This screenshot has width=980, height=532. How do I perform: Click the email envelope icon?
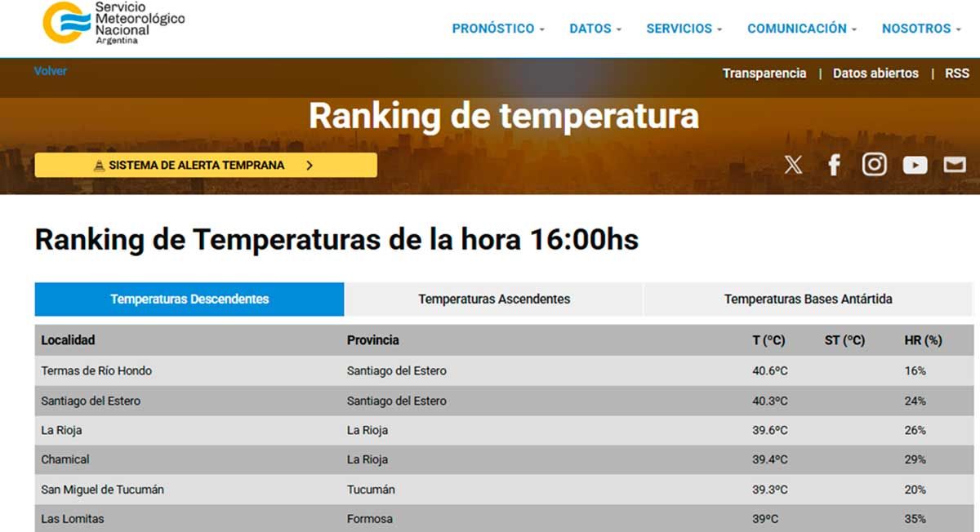tap(955, 165)
